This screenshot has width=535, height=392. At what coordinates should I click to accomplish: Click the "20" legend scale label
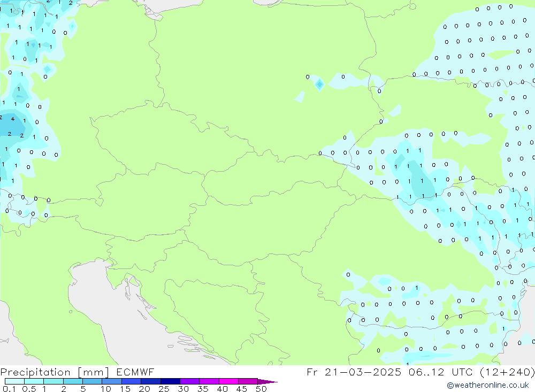144,389
